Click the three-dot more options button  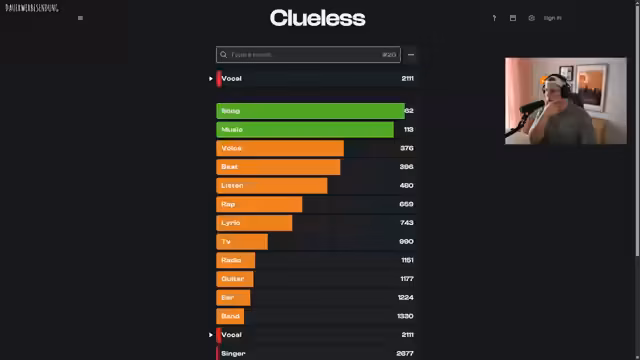411,55
